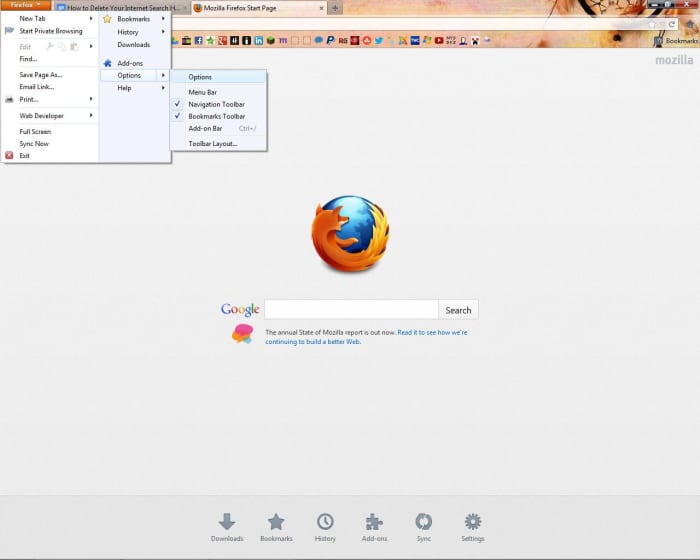Open the Twitter bird bookmark icon
Image resolution: width=700 pixels, height=560 pixels.
point(379,41)
